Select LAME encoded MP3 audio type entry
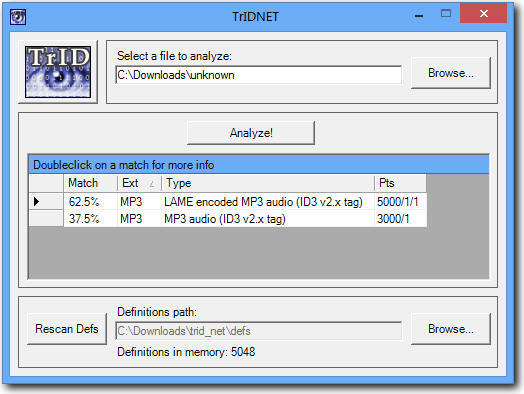Screen dimensions: 524x394 [268, 202]
